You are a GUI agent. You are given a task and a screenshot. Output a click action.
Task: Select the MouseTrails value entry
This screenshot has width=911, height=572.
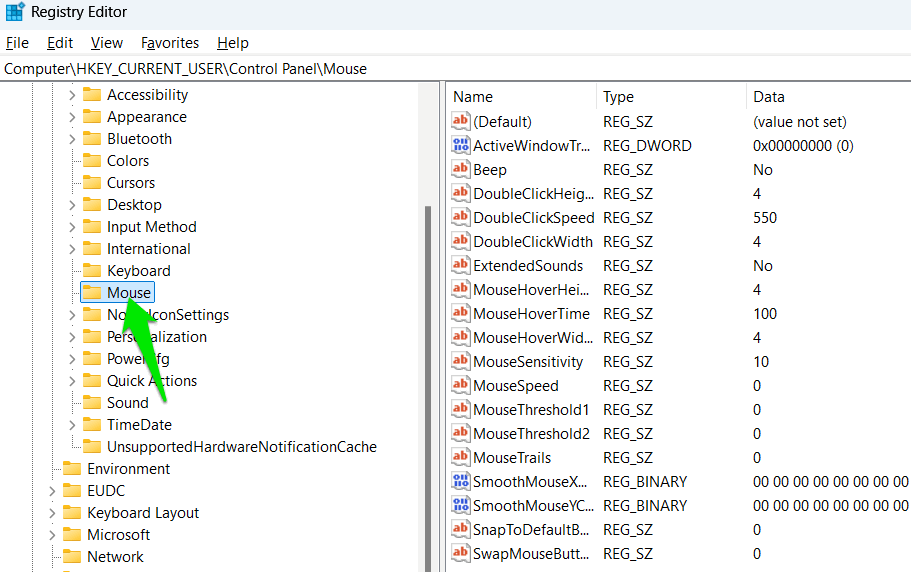[x=512, y=458]
